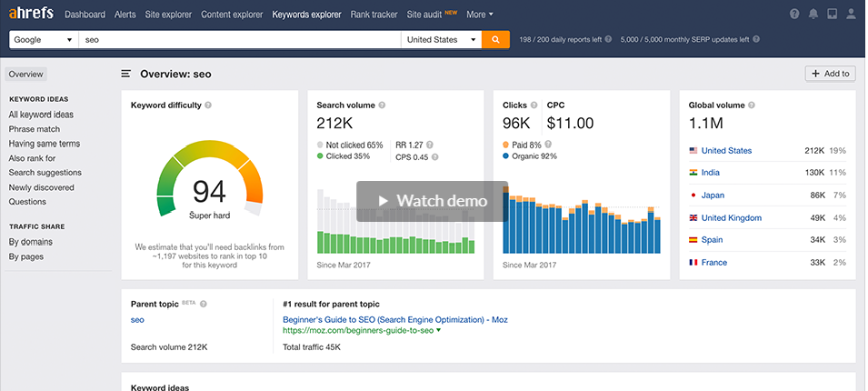The image size is (868, 391).
Task: Open United Kingdom in Global volume list
Action: [x=732, y=218]
